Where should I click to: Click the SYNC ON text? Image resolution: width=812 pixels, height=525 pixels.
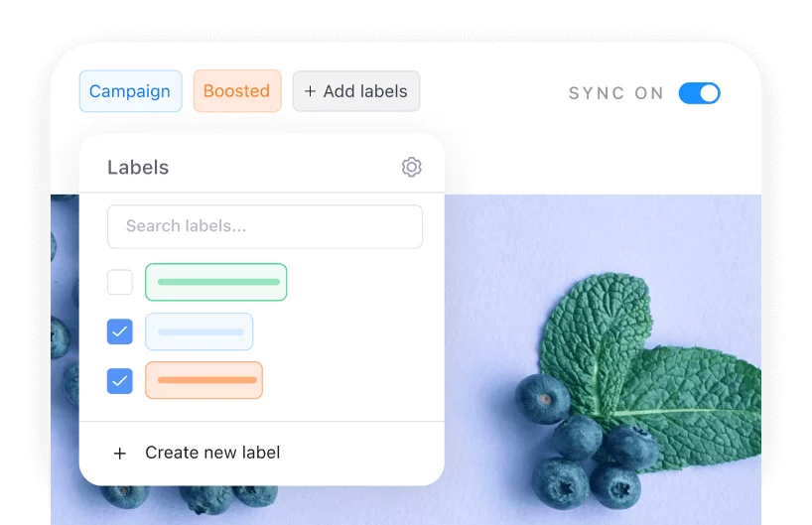(616, 93)
